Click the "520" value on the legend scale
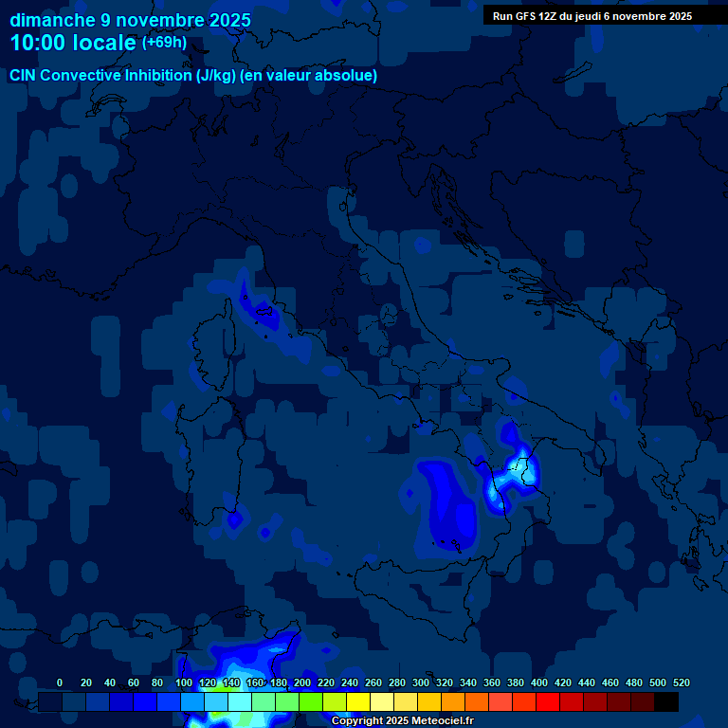Viewport: 728px width, 728px height. [681, 682]
